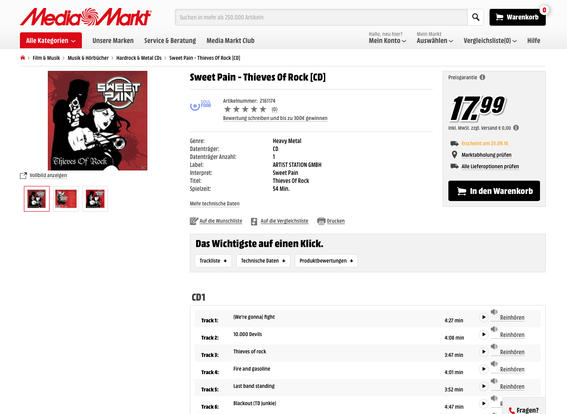The image size is (567, 414).
Task: Open the Warenkorb cart button
Action: click(517, 17)
